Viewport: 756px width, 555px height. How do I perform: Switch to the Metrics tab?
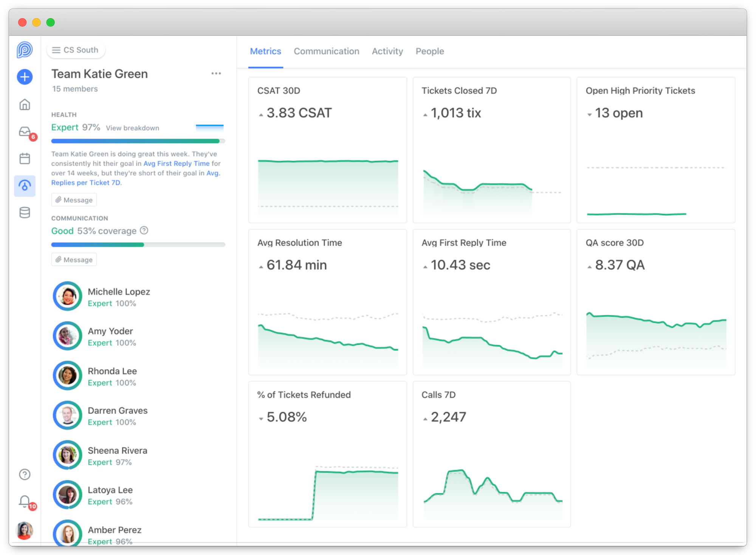point(265,51)
